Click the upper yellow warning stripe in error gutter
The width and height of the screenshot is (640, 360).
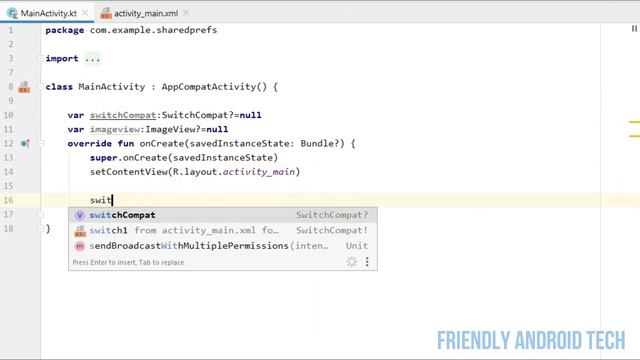tap(634, 122)
